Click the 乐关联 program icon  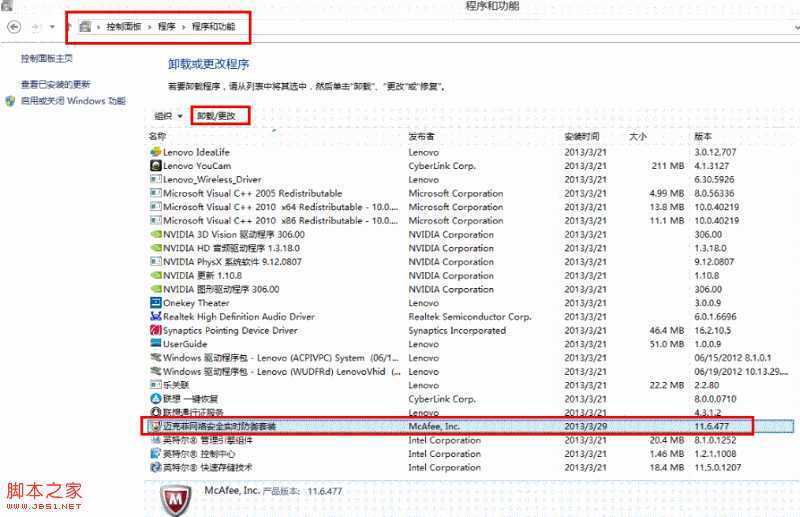(156, 385)
